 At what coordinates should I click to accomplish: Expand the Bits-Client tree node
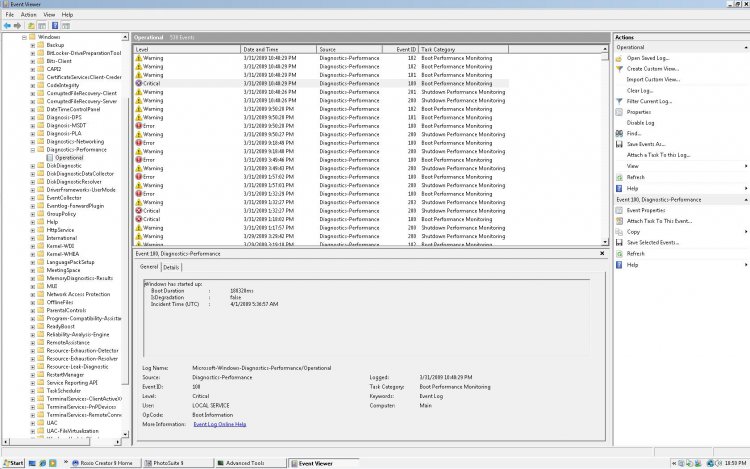(33, 61)
